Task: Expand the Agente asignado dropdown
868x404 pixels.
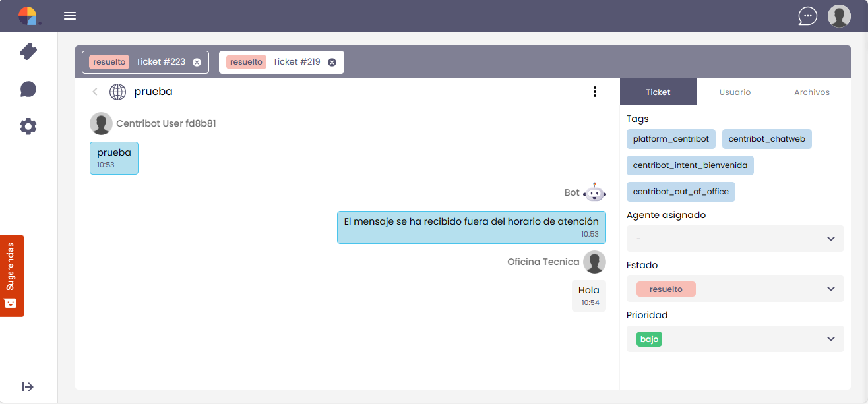Action: pos(735,239)
